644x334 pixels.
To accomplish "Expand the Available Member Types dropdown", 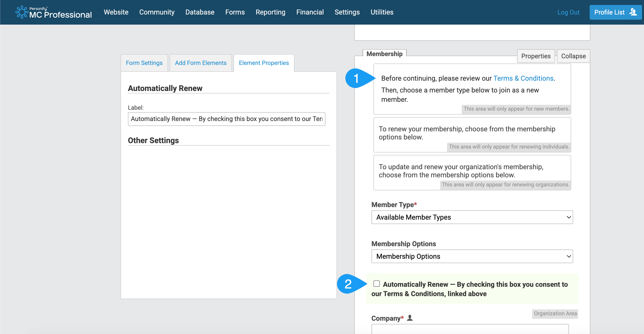I will pos(472,217).
